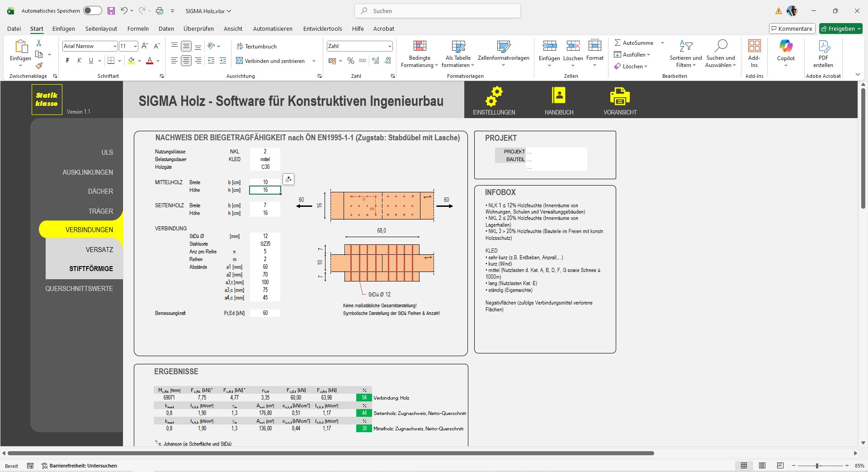The height and width of the screenshot is (472, 868).
Task: Click the PDF erstellen icon
Action: pyautogui.click(x=823, y=46)
